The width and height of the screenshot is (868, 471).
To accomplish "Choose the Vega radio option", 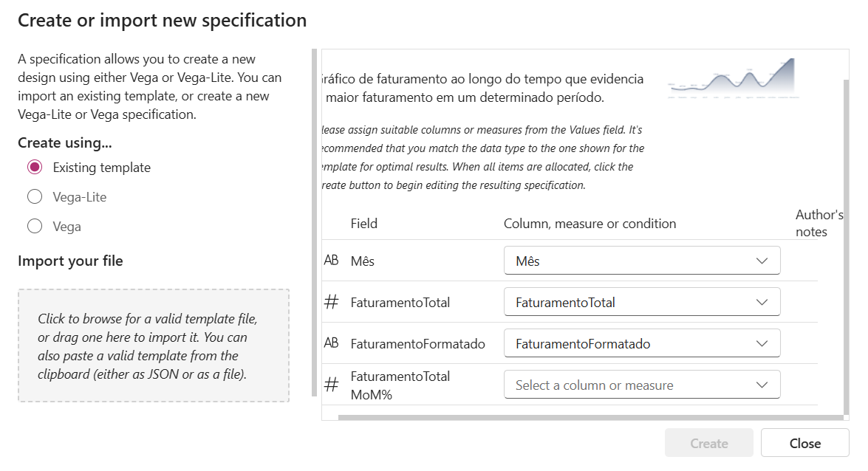I will pos(35,226).
